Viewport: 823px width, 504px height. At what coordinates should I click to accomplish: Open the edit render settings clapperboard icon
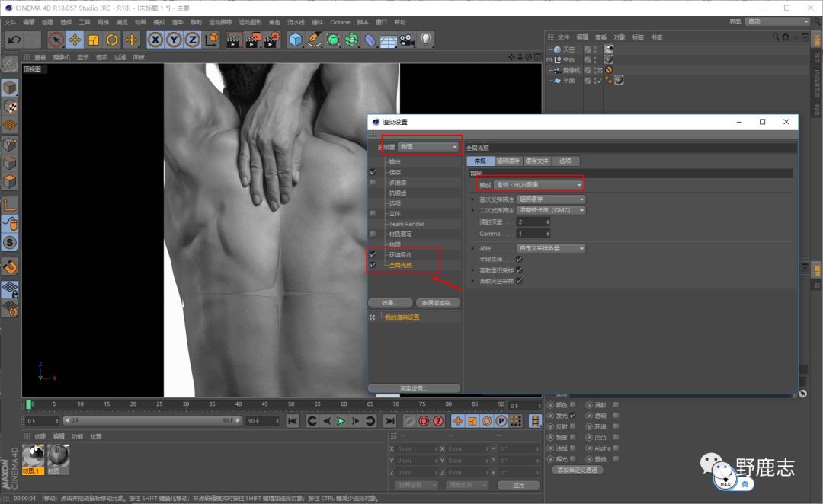(x=271, y=40)
